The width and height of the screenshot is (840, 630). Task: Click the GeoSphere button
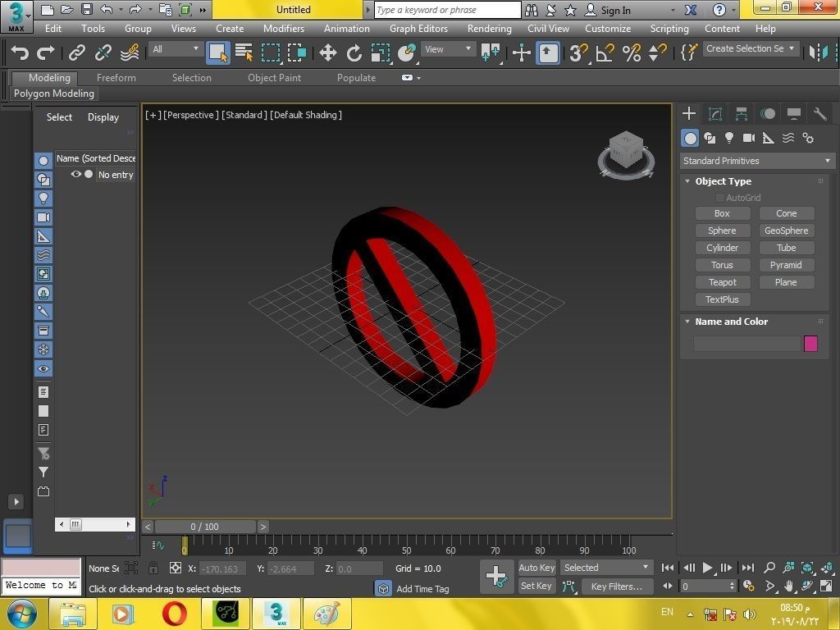[787, 231]
